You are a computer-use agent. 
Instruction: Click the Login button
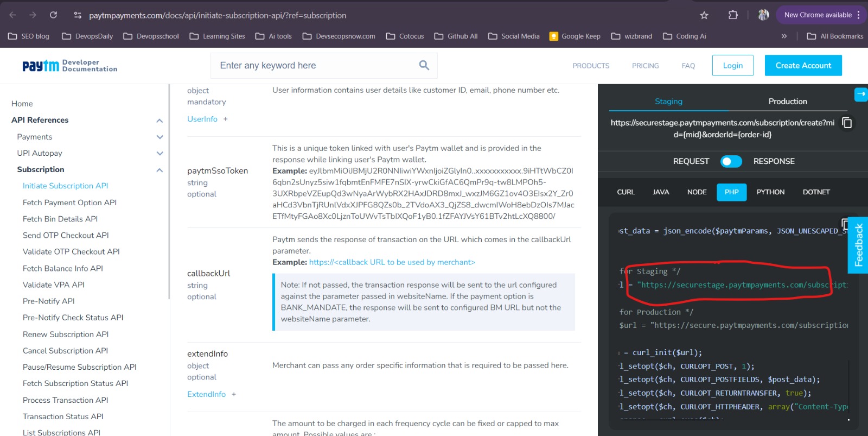733,65
